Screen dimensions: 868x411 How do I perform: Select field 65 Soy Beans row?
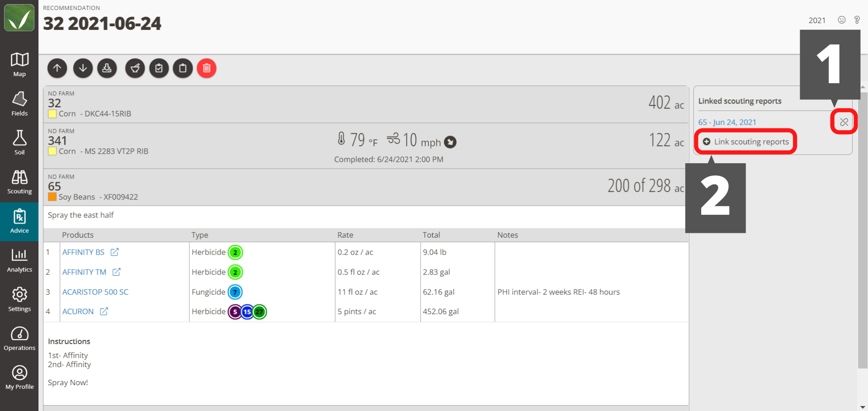pyautogui.click(x=366, y=188)
